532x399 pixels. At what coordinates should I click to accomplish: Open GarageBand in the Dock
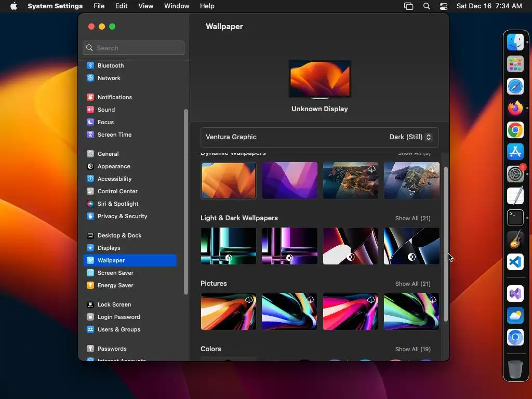click(515, 240)
